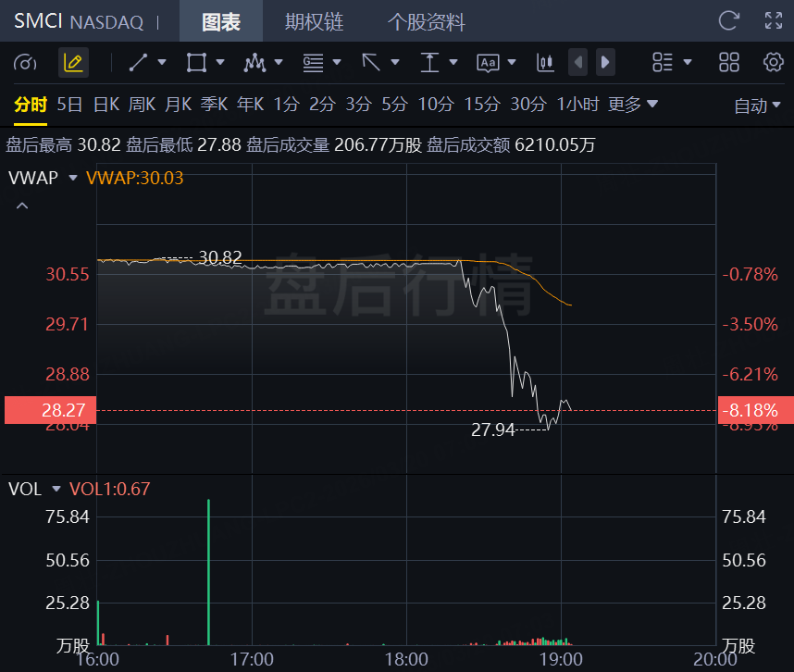Open chart settings gear
Viewport: 794px width, 672px height.
pyautogui.click(x=774, y=63)
